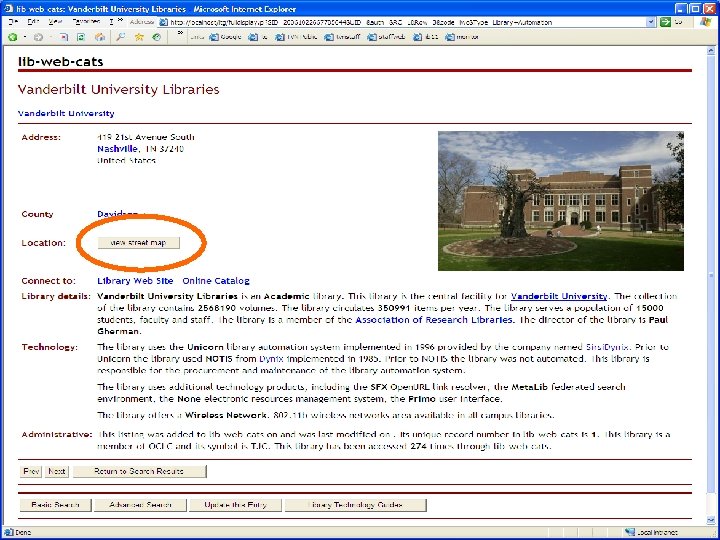Click Vanderbilt University link in Library details
Image resolution: width=720 pixels, height=540 pixels.
pyautogui.click(x=559, y=296)
